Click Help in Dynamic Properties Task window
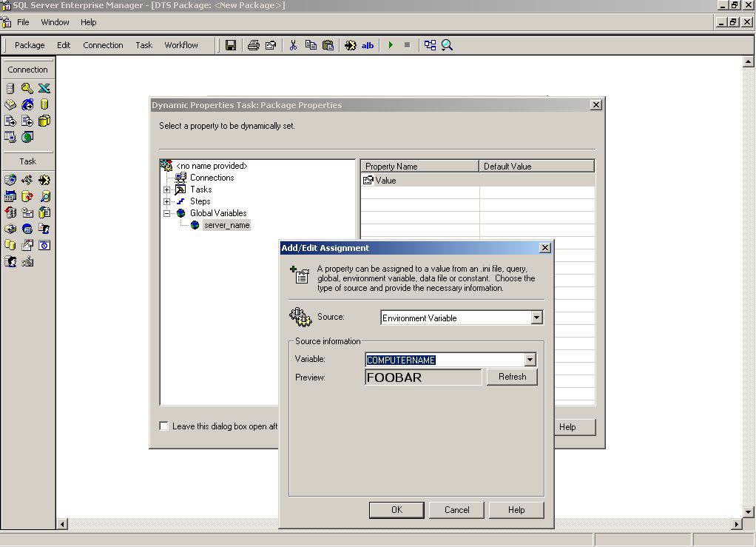This screenshot has height=547, width=756. [575, 427]
